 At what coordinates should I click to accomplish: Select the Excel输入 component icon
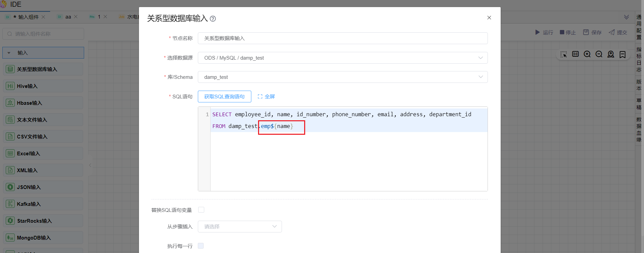point(10,154)
